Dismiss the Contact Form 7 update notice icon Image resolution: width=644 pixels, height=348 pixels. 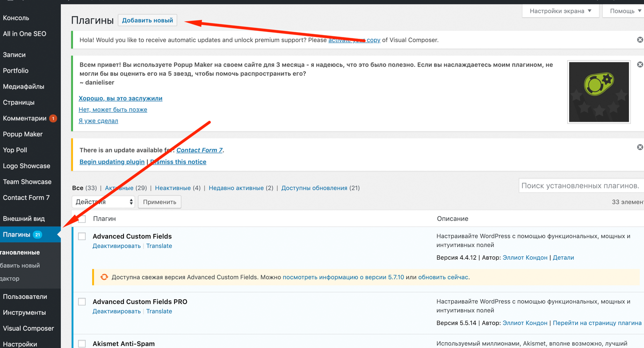640,147
